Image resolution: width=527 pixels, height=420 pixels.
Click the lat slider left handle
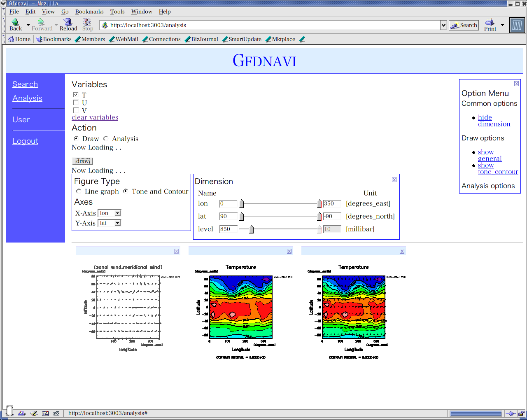pos(242,216)
